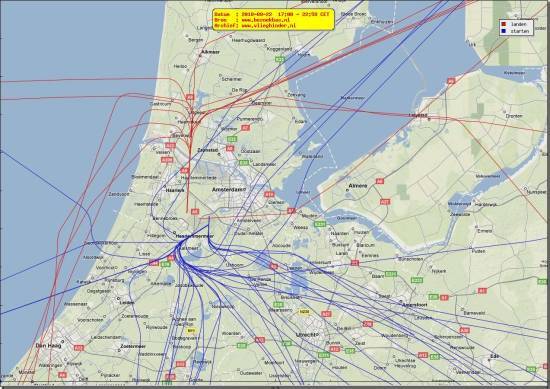Image resolution: width=550 pixels, height=389 pixels.
Task: Click red highway shield near Muiden
Action: [291, 210]
